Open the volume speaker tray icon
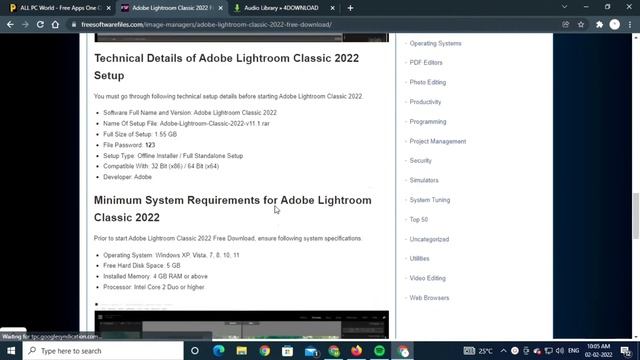 (x=560, y=351)
